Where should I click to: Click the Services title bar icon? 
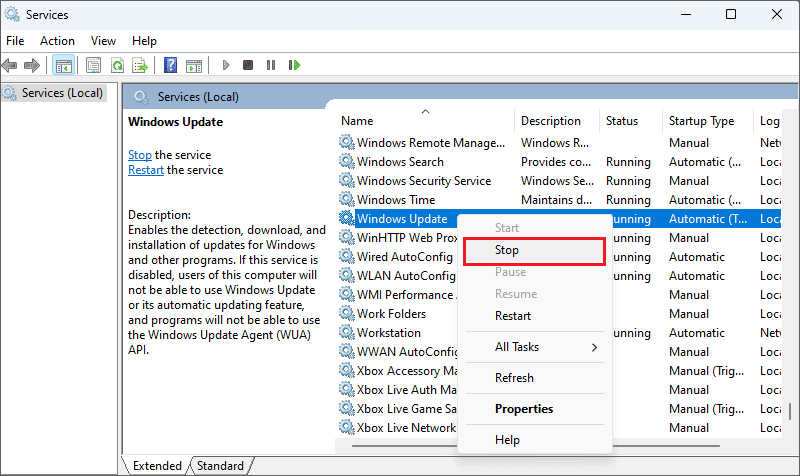[x=12, y=14]
